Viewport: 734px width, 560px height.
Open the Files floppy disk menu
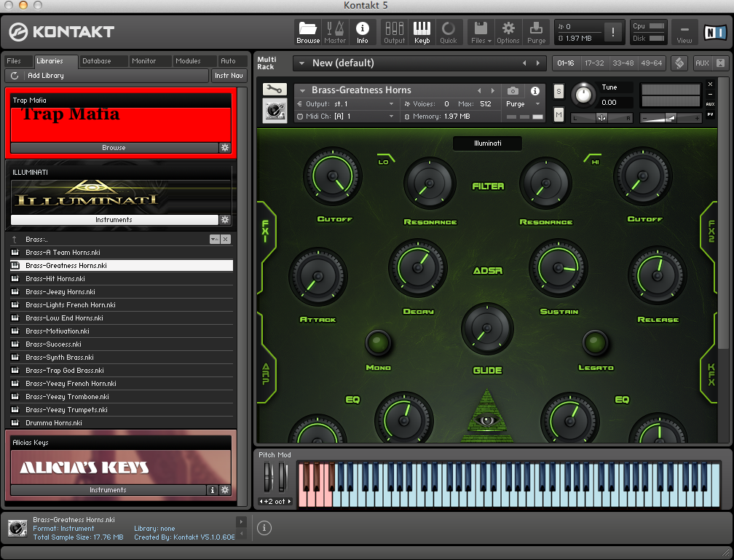tap(481, 32)
